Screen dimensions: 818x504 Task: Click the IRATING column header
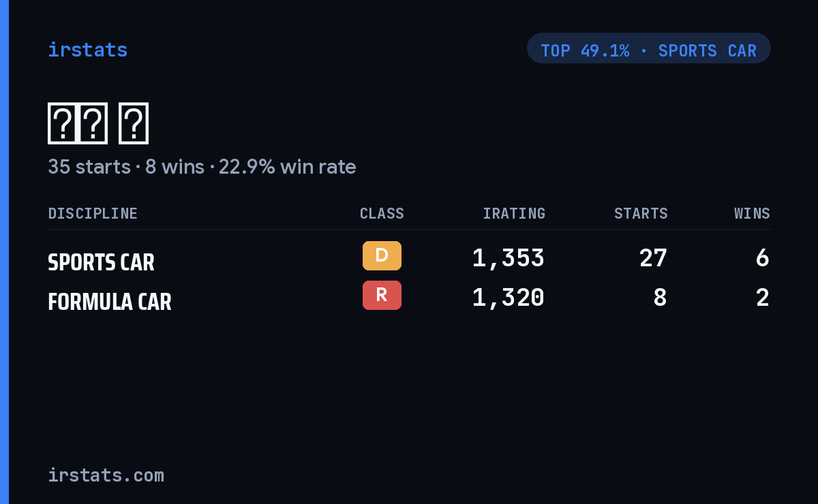514,214
